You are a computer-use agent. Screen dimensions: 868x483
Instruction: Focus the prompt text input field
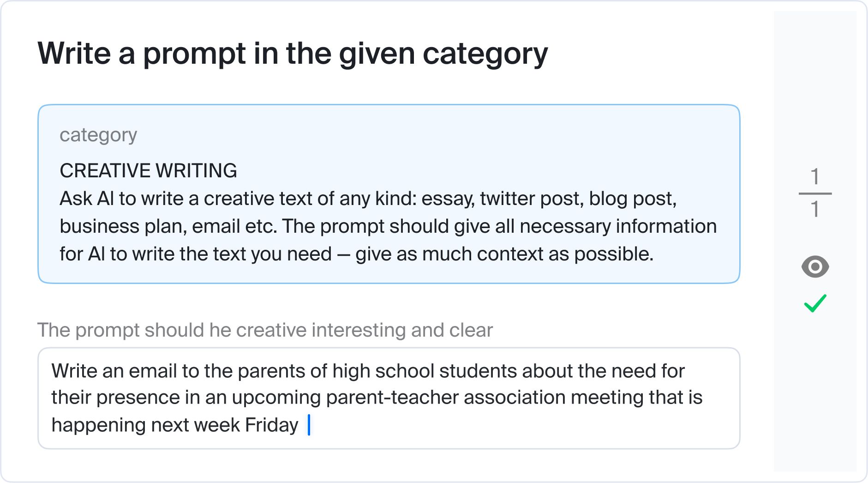click(389, 398)
